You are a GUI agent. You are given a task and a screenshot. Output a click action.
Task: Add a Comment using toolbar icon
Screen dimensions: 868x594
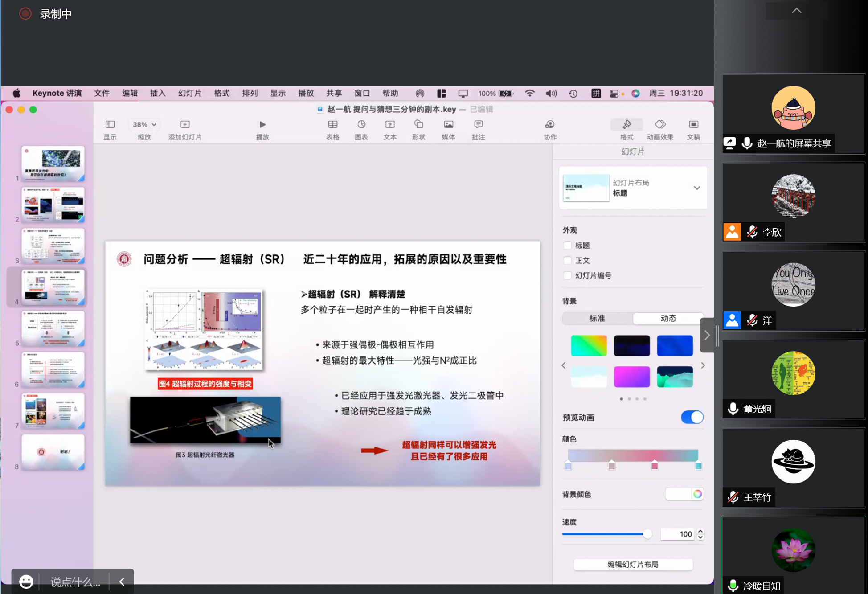(x=478, y=125)
